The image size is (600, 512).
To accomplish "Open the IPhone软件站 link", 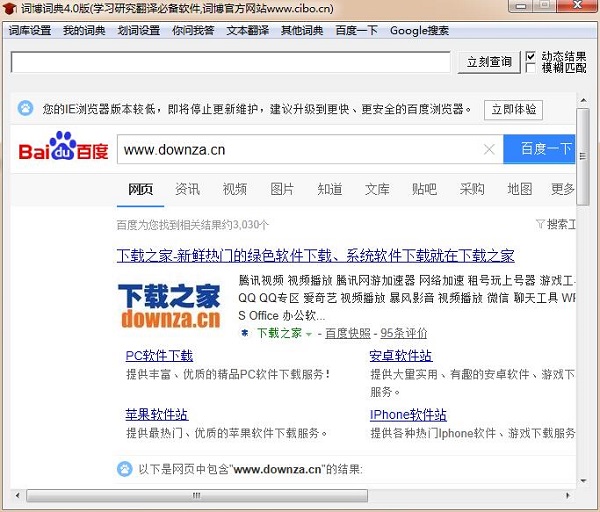I will tap(408, 414).
